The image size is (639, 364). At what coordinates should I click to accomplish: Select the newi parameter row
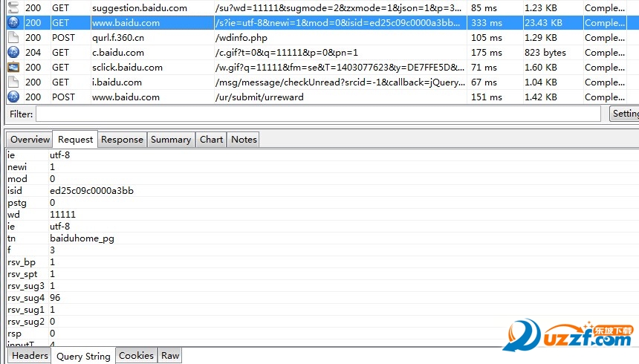click(x=322, y=166)
